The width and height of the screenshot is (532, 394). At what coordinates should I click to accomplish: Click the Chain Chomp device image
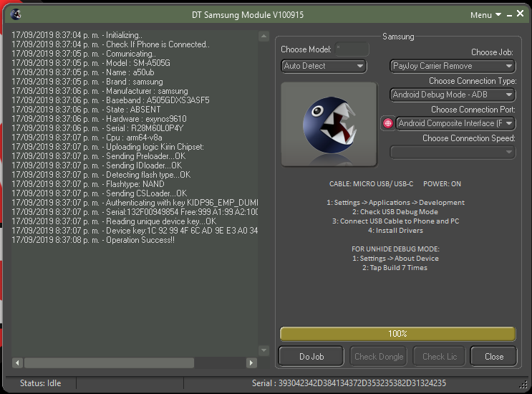point(329,124)
